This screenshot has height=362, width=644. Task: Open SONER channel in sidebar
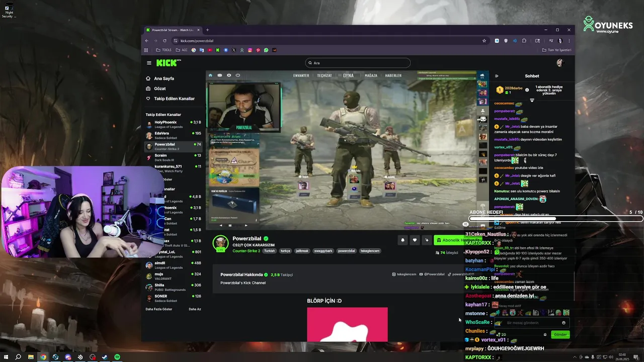[174, 298]
